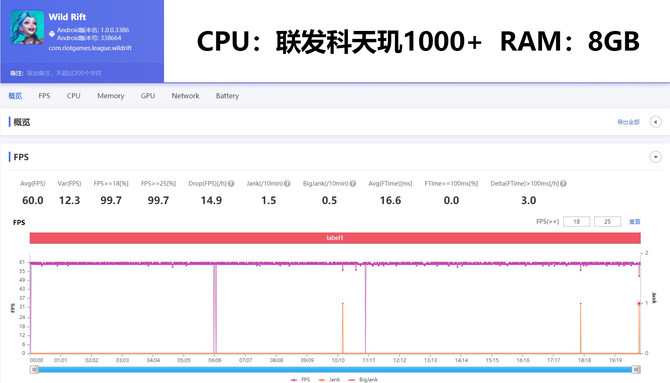Click the FTime>=100ms value 0.0

tap(451, 200)
